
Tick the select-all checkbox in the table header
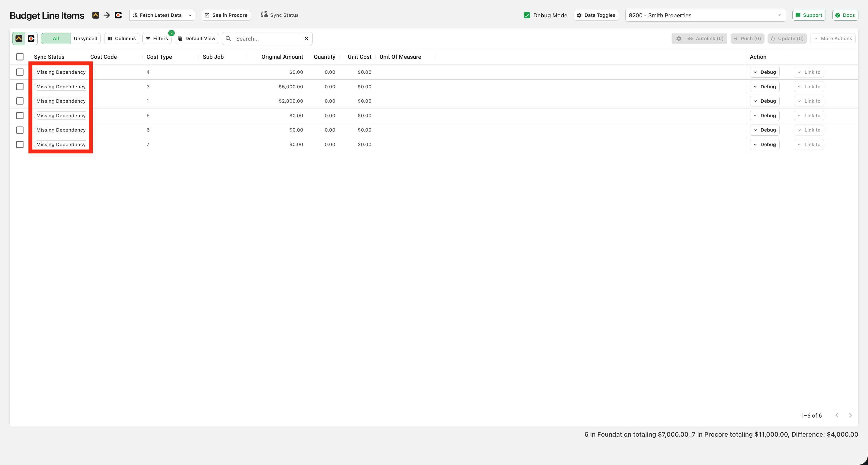(x=20, y=56)
